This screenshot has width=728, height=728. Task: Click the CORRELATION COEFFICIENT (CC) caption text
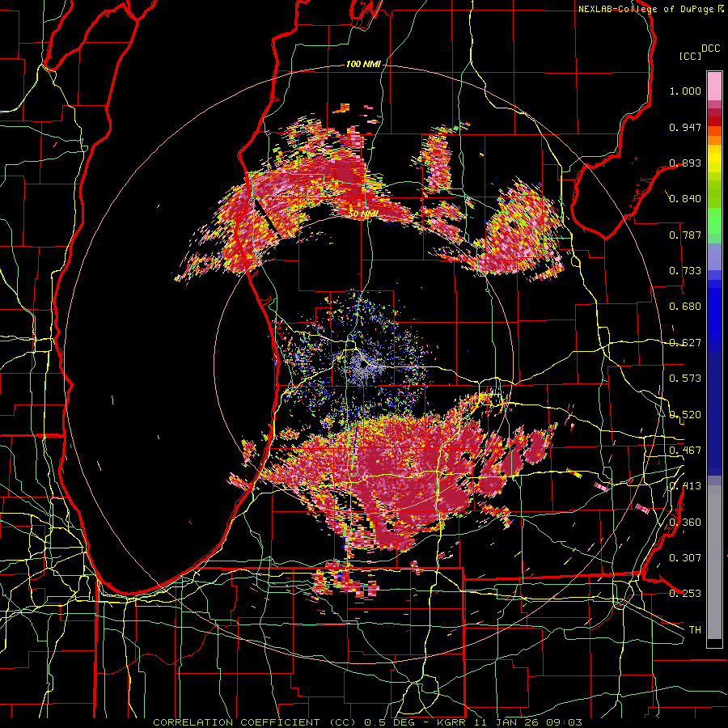pyautogui.click(x=255, y=722)
